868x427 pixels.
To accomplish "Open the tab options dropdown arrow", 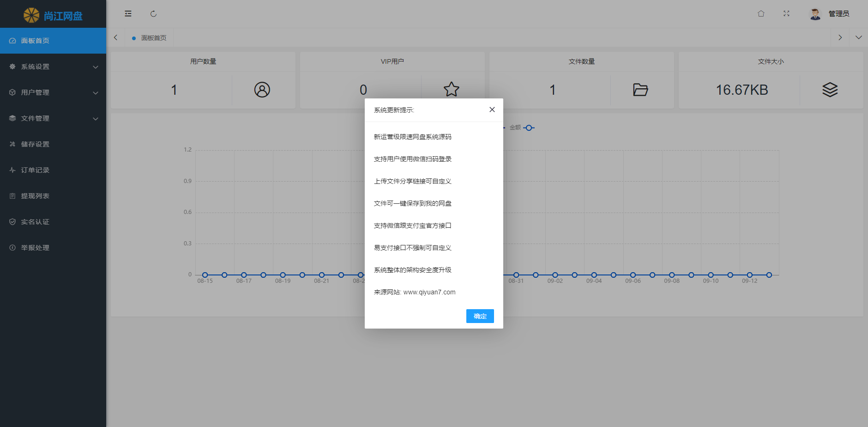I will (858, 37).
